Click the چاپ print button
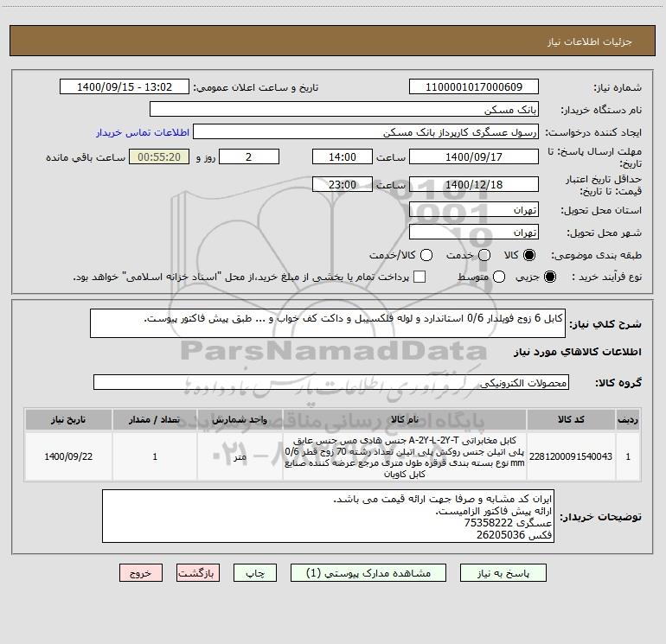666x644 pixels. (x=255, y=573)
